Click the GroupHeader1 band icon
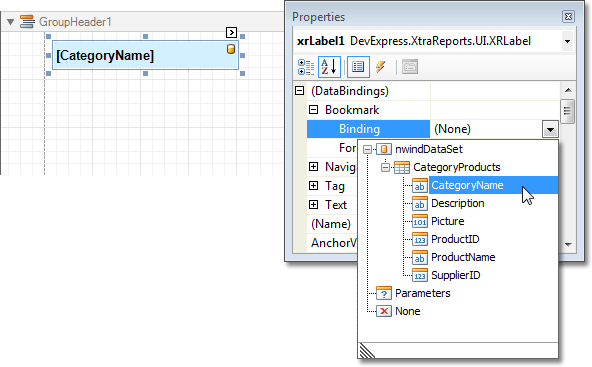Screen dimensions: 592x367 pos(27,22)
